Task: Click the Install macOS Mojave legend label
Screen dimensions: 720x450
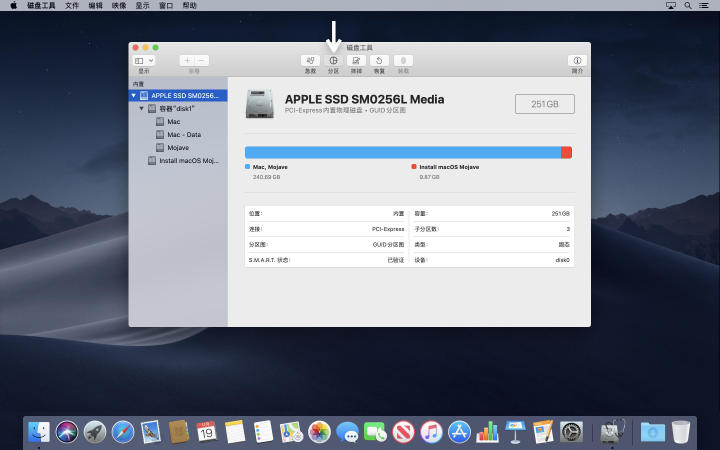Action: click(x=449, y=167)
